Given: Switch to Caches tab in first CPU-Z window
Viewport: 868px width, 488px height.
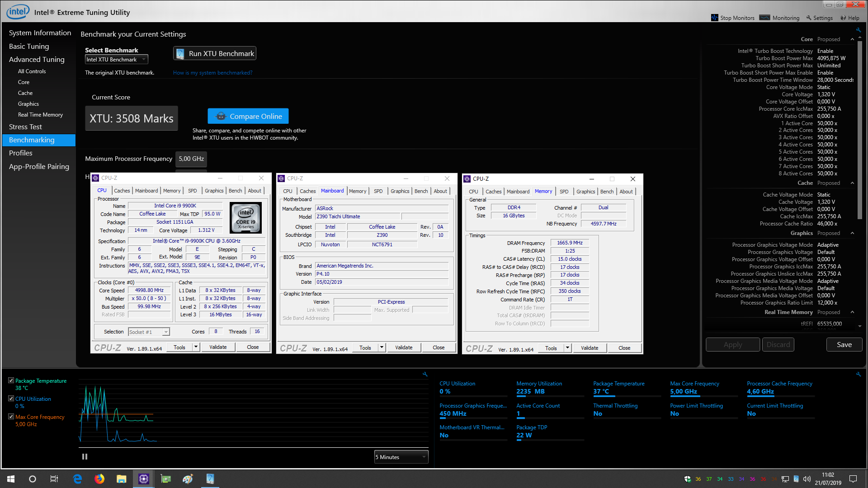Looking at the screenshot, I should click(x=122, y=191).
